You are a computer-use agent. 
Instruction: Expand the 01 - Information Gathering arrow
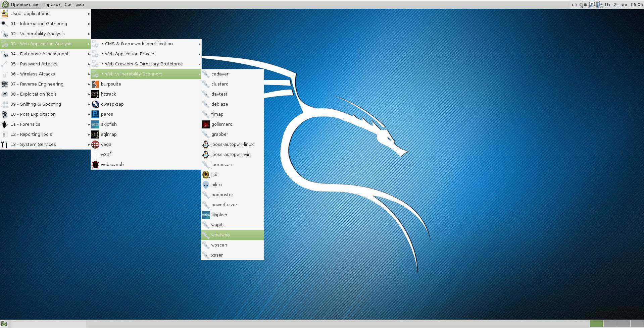(x=89, y=24)
